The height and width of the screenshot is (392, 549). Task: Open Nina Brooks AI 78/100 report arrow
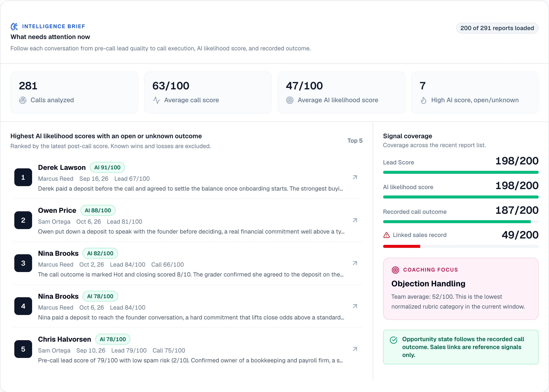click(x=355, y=306)
